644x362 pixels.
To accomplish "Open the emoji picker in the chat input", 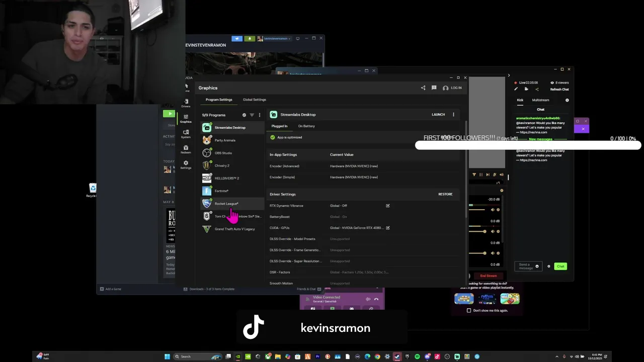I will tap(537, 266).
